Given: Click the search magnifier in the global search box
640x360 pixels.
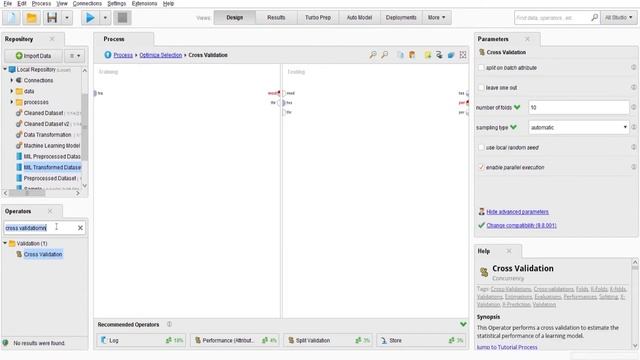Looking at the screenshot, I should [x=594, y=18].
